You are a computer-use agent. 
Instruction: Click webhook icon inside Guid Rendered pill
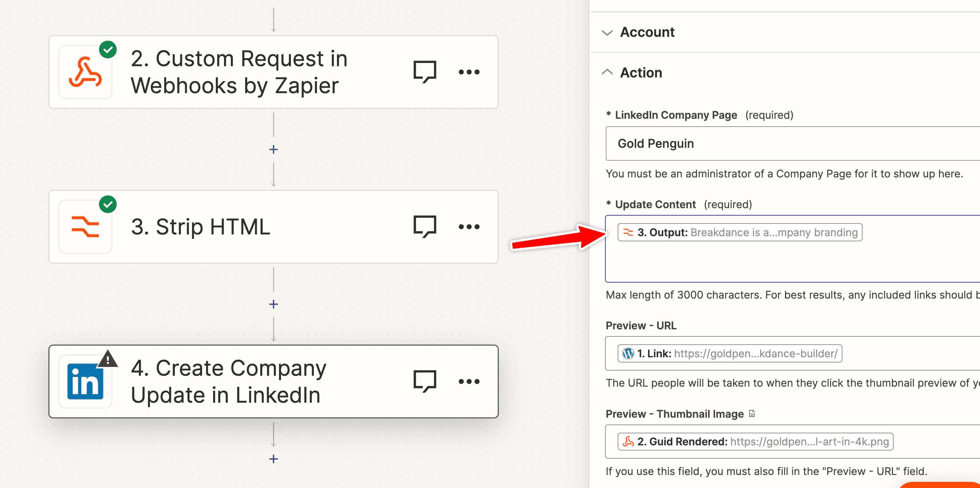pos(628,442)
